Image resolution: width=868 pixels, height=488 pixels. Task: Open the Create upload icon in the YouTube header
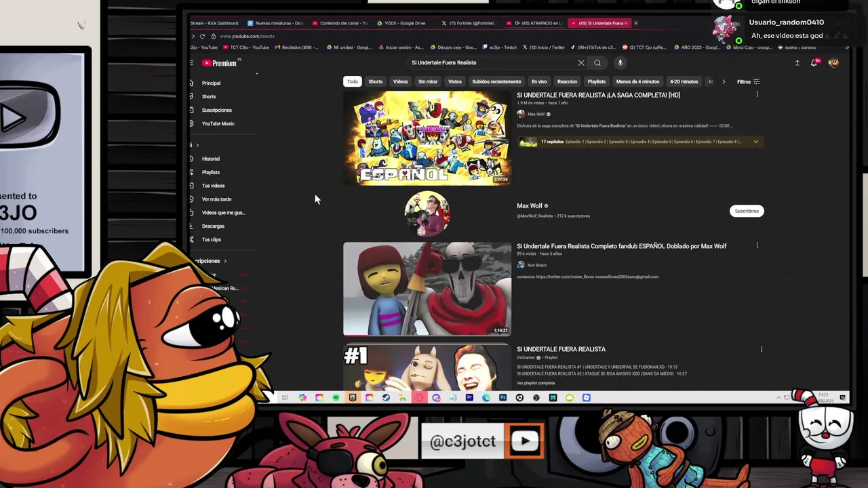[797, 63]
